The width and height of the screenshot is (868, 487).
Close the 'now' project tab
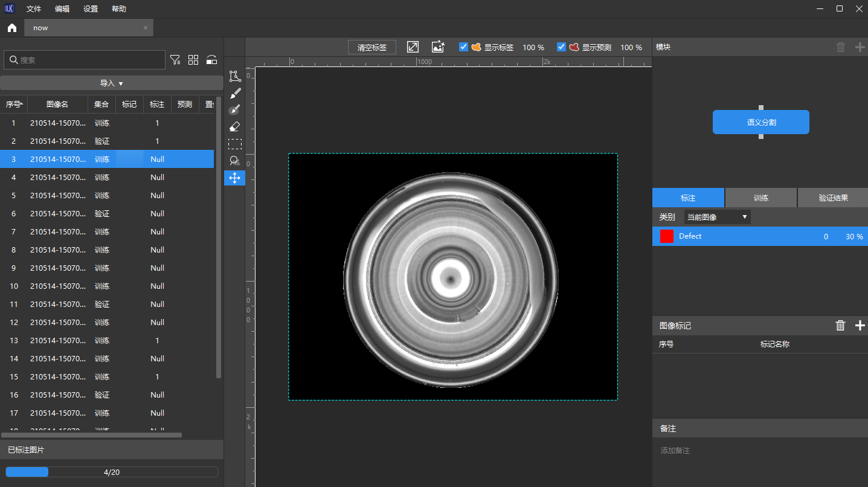(146, 28)
